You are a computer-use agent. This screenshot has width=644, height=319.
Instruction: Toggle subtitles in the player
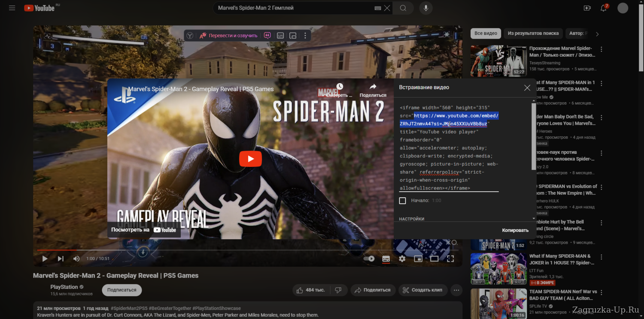tap(386, 259)
